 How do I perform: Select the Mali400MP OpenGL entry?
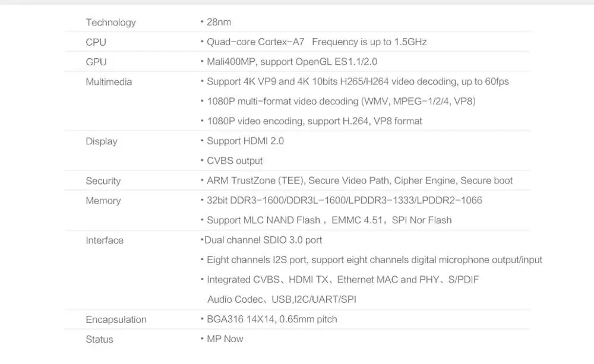pyautogui.click(x=292, y=62)
